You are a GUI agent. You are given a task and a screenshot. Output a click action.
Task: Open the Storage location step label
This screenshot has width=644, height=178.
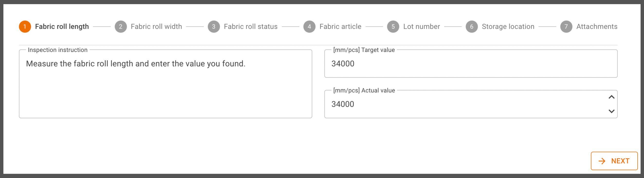point(508,27)
